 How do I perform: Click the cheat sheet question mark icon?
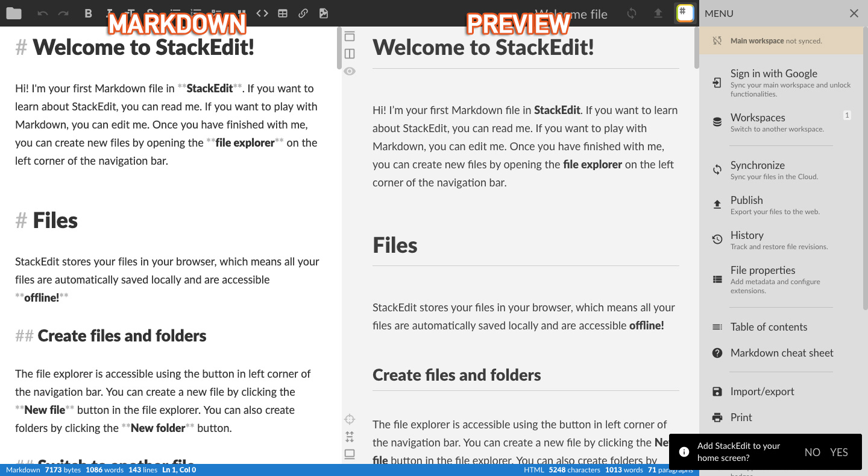717,353
